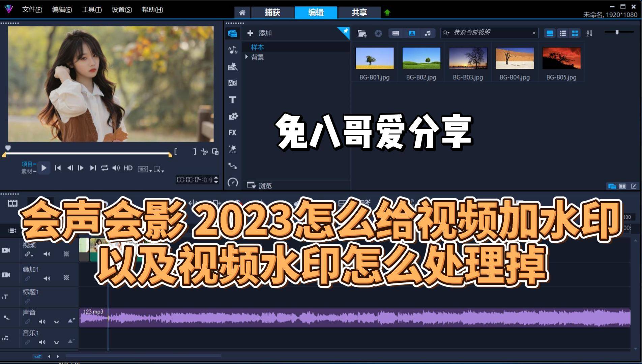Click the storyboard view filmstrip icon

pyautogui.click(x=12, y=203)
